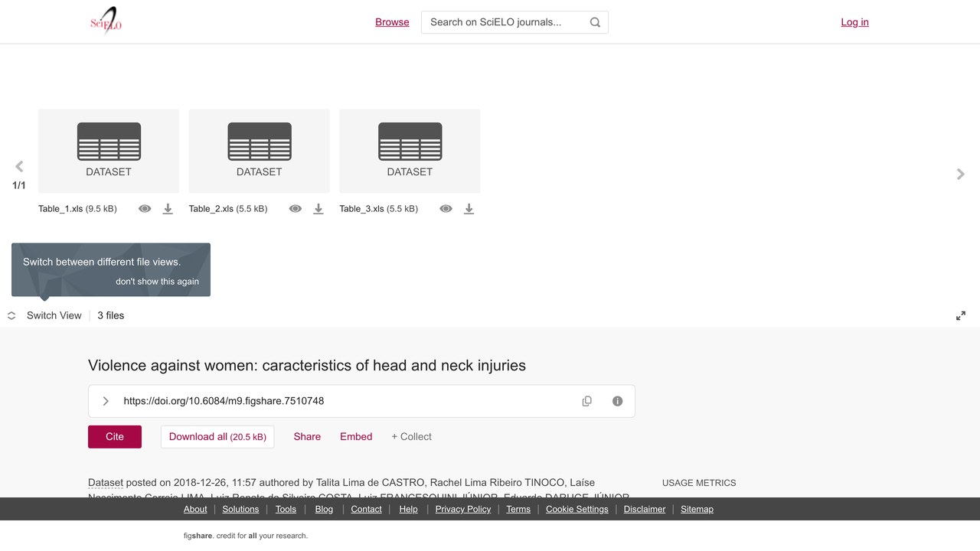The width and height of the screenshot is (980, 551).
Task: Preview Table_1.xls with the eye icon
Action: [145, 209]
